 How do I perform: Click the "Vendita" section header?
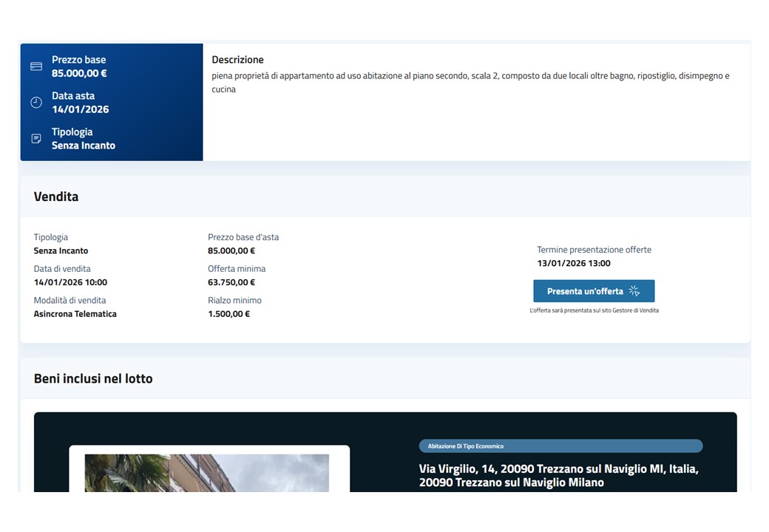tap(56, 197)
